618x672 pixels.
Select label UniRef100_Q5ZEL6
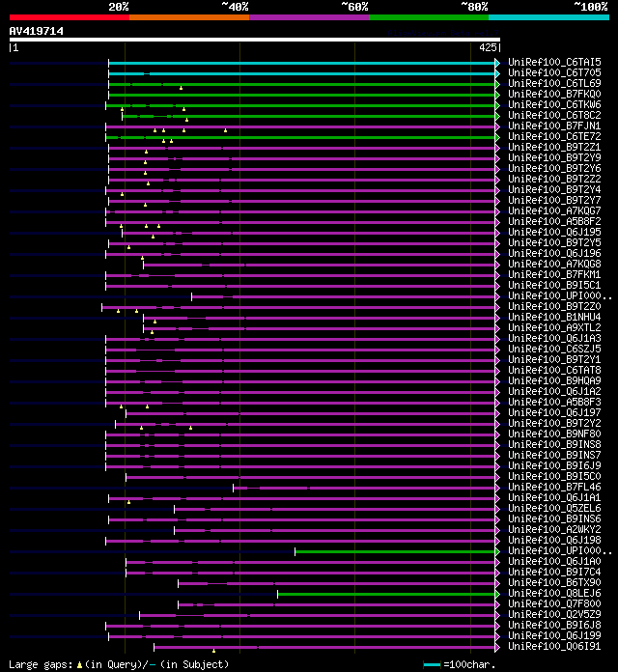(x=554, y=508)
